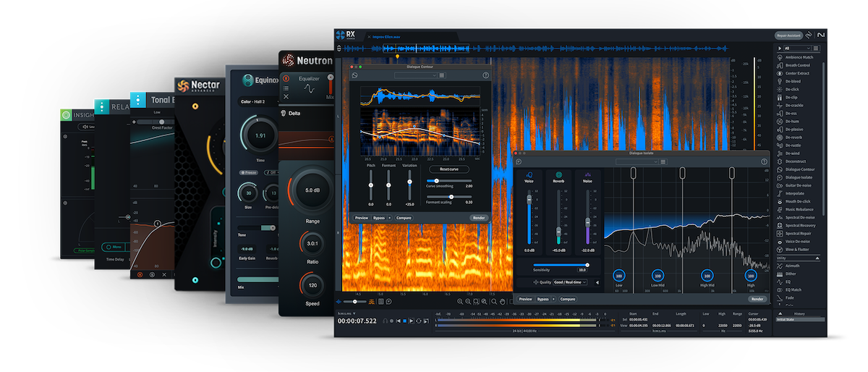Toggle Bypass in Dialogue Contour
868x372 pixels.
pyautogui.click(x=379, y=217)
